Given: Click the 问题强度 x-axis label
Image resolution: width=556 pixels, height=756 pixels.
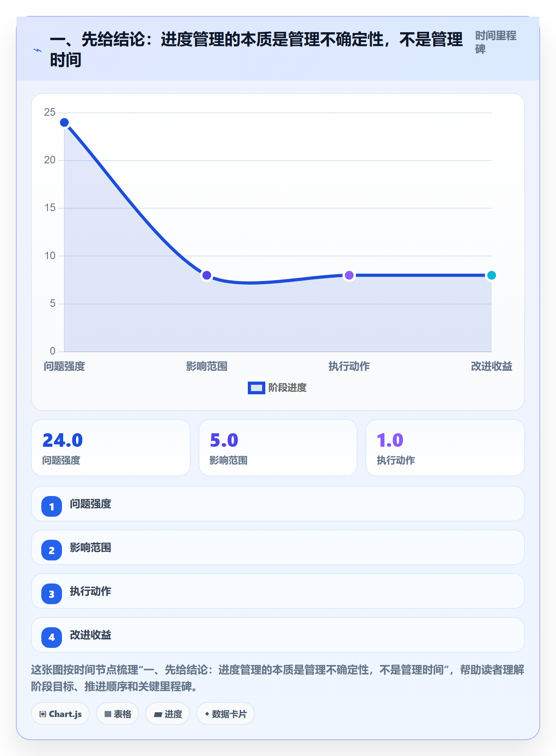Looking at the screenshot, I should 64,366.
